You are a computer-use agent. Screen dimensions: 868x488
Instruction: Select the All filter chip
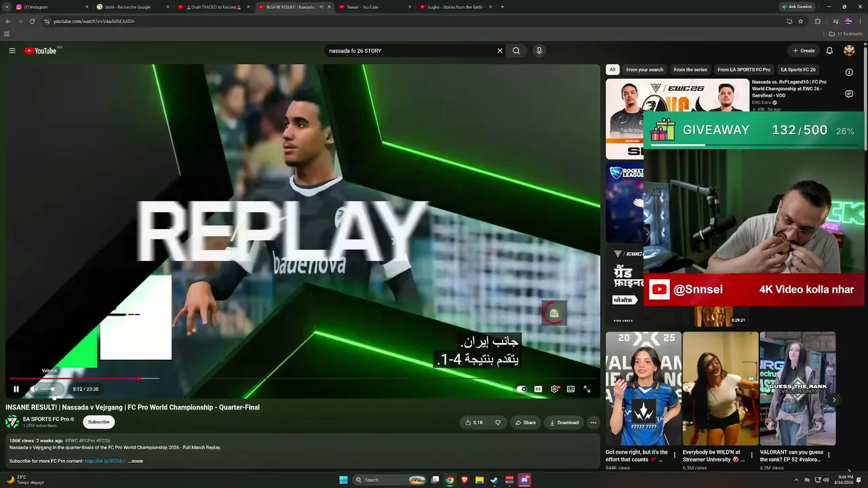(612, 69)
